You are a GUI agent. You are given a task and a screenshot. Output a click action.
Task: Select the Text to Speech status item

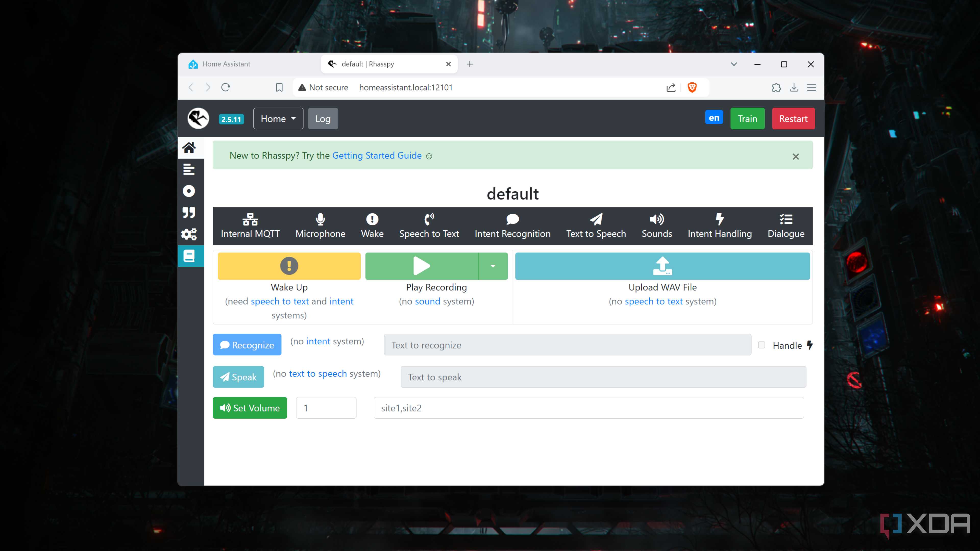click(596, 226)
